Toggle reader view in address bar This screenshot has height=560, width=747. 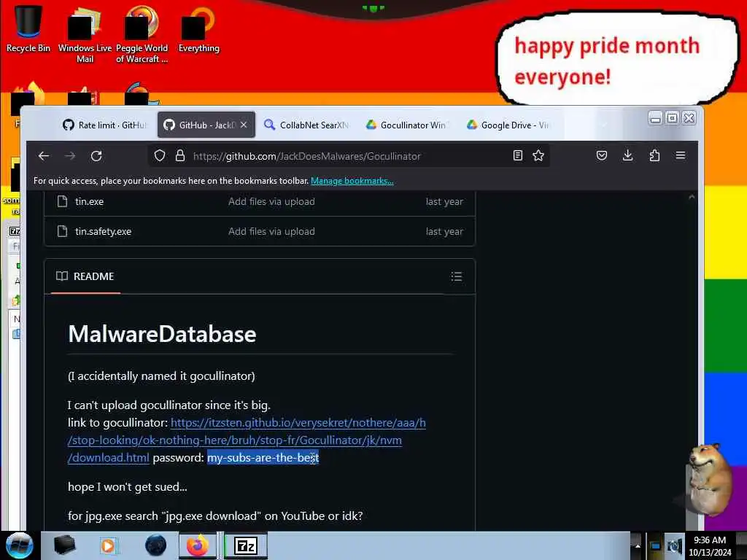pos(518,155)
